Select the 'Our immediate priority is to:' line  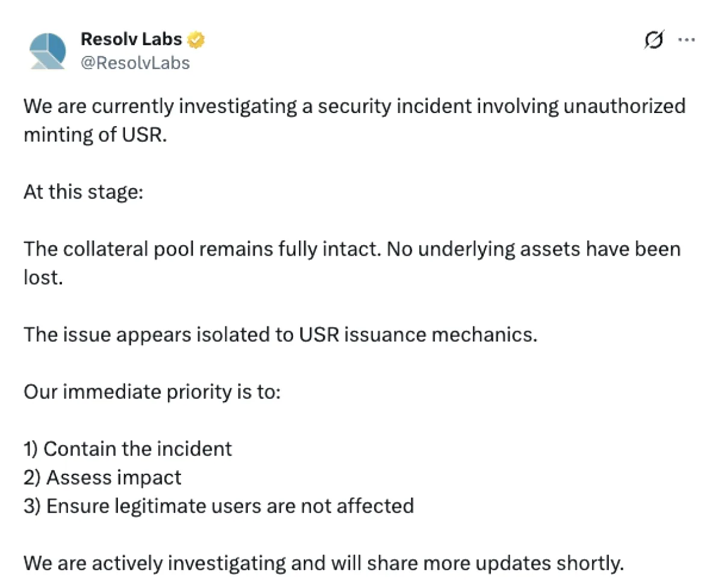[152, 392]
